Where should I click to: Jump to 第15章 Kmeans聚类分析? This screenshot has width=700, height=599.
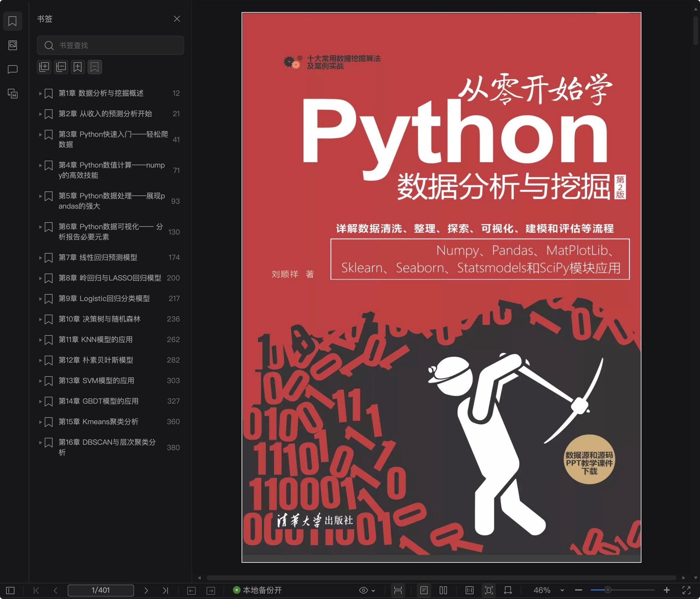99,422
